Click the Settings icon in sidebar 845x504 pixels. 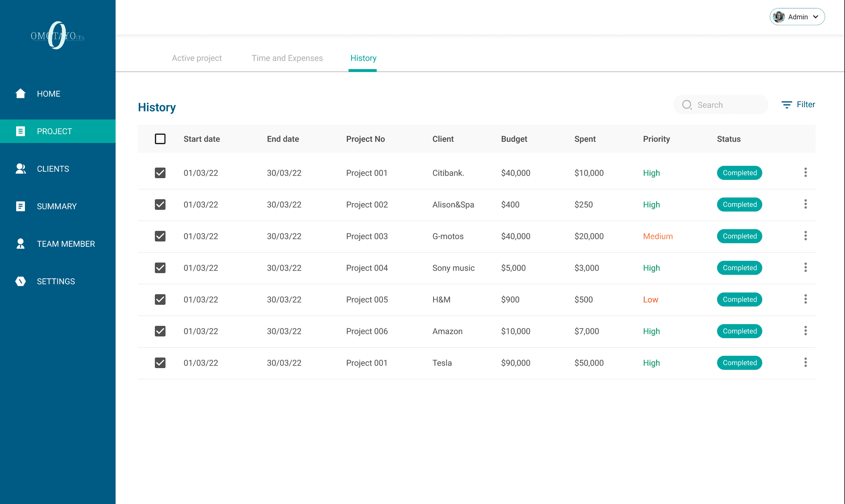[20, 282]
